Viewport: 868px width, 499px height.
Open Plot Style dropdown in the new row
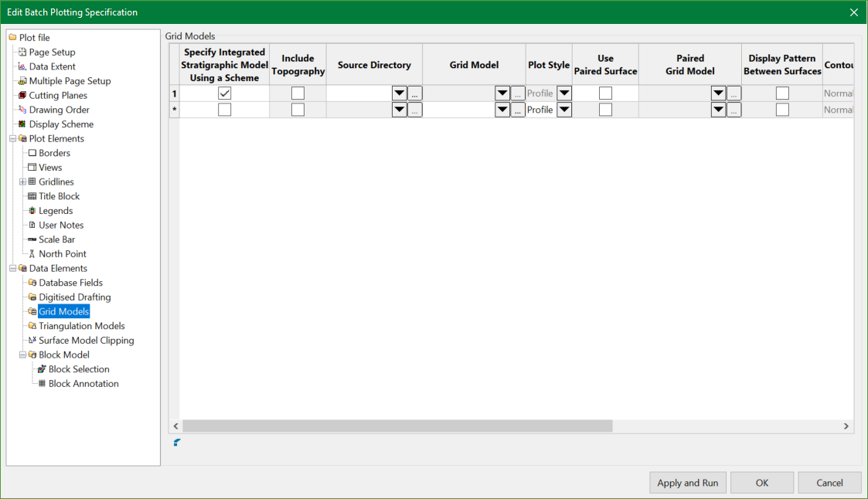564,110
